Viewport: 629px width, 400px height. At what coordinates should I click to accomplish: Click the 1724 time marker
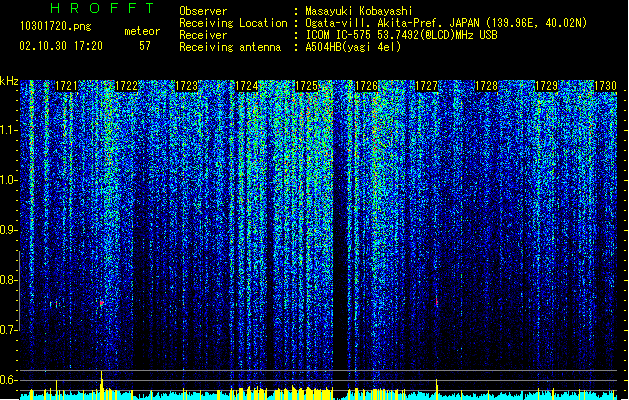(x=246, y=86)
